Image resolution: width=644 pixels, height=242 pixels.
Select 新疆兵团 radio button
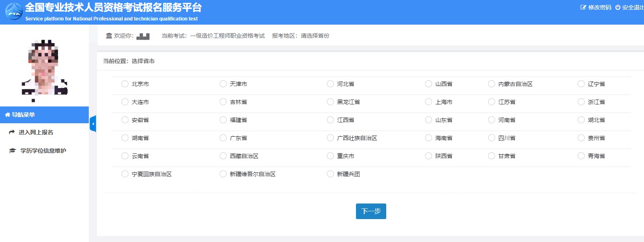[x=330, y=174]
